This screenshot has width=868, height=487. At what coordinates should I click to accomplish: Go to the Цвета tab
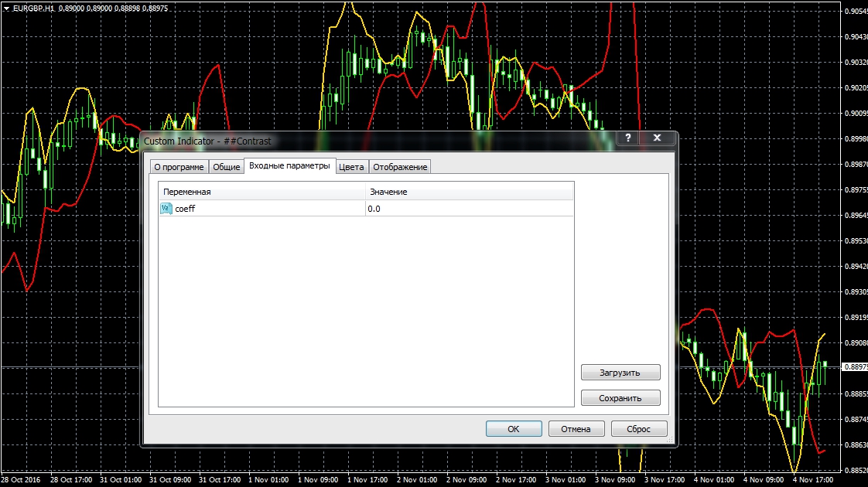point(351,167)
